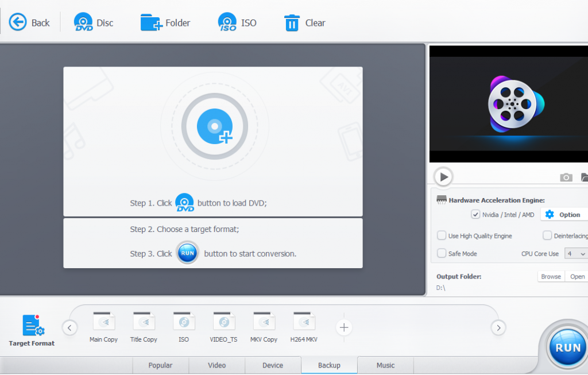The image size is (588, 375).
Task: Select MKV Copy format
Action: [264, 327]
